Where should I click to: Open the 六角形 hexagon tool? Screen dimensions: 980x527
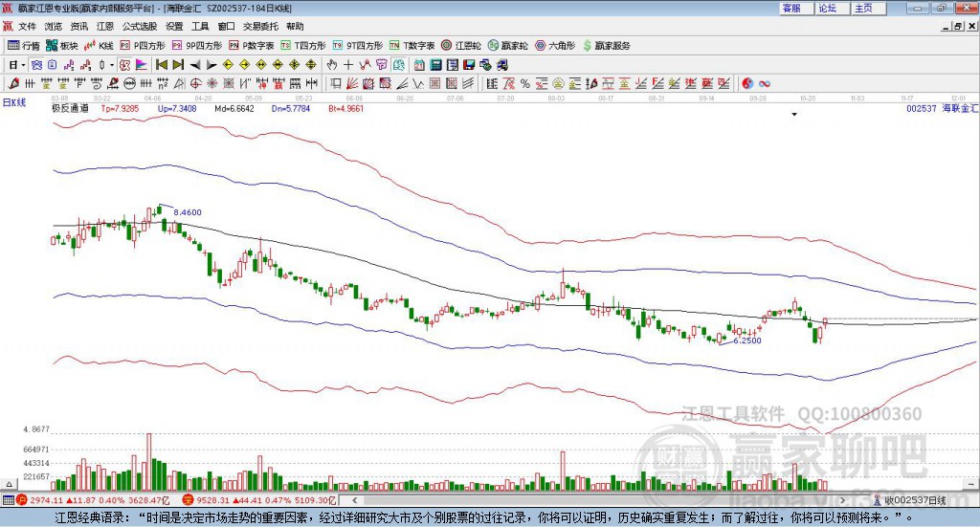pos(555,46)
